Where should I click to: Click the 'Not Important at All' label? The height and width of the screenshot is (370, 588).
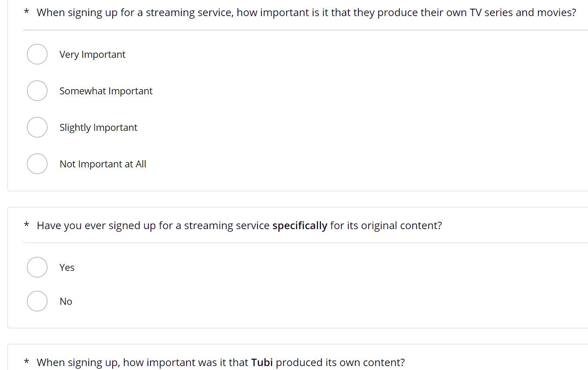pos(103,164)
